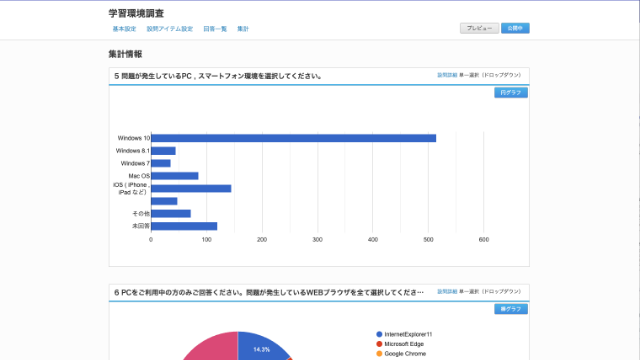Click question 5 title text
640x360 pixels.
[x=218, y=76]
